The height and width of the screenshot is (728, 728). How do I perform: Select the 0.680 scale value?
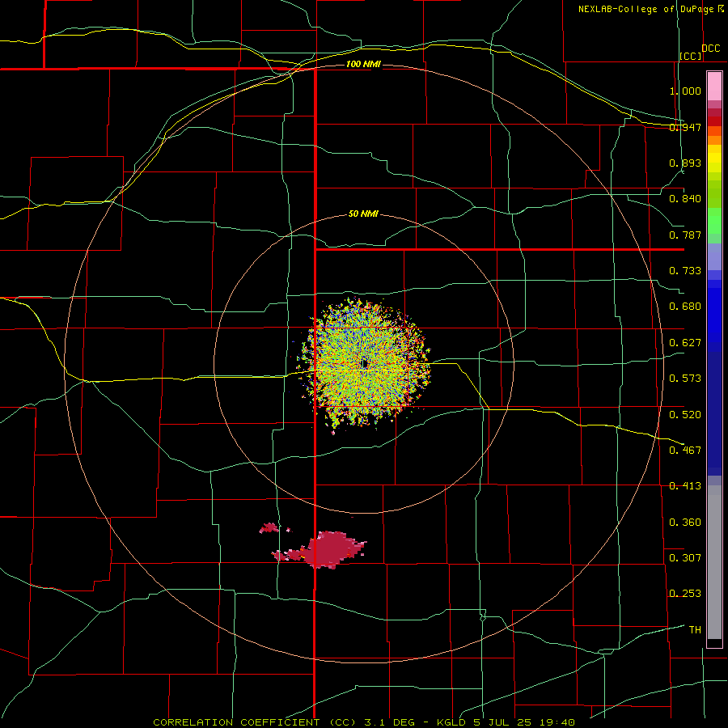(685, 307)
